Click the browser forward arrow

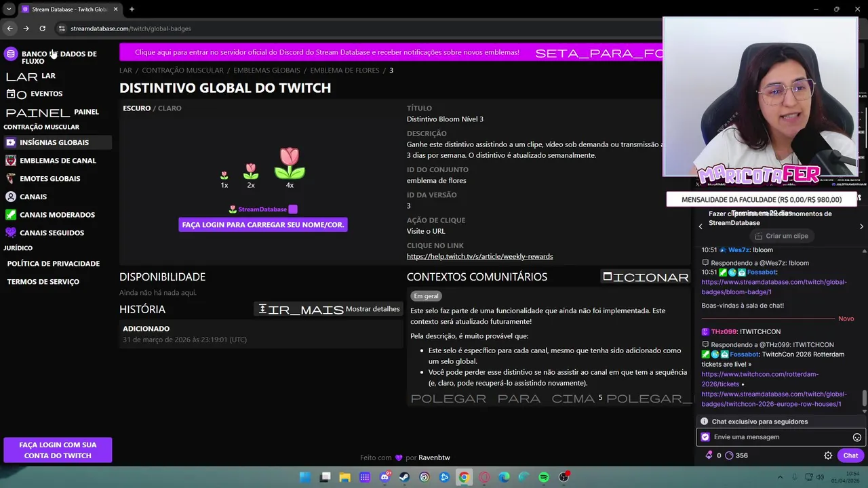(x=26, y=28)
